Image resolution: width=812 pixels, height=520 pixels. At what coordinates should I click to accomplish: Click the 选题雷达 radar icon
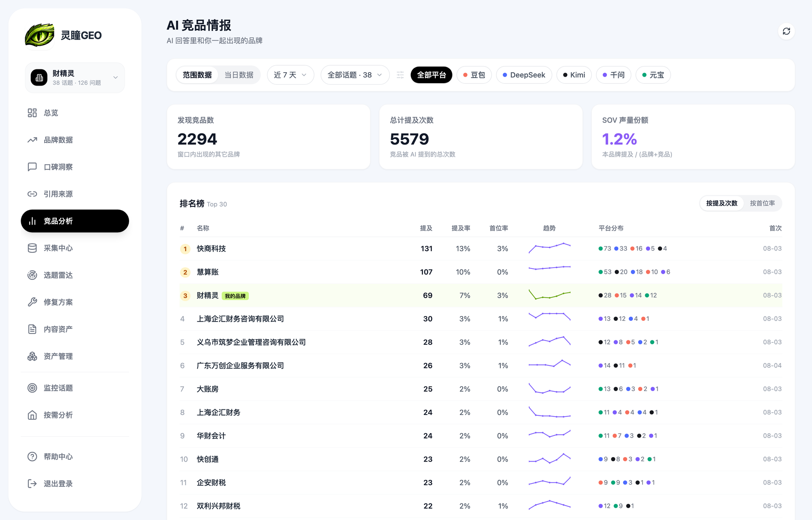pyautogui.click(x=32, y=275)
